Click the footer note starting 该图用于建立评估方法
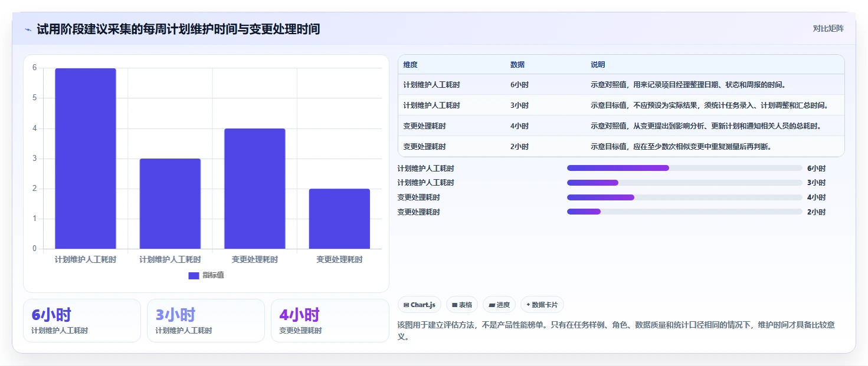 pos(616,331)
